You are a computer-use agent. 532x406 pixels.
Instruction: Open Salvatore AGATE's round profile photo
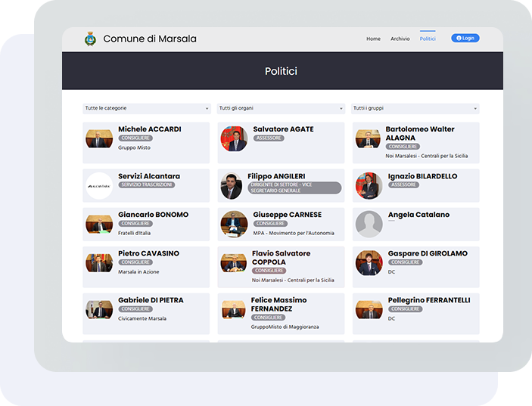234,139
